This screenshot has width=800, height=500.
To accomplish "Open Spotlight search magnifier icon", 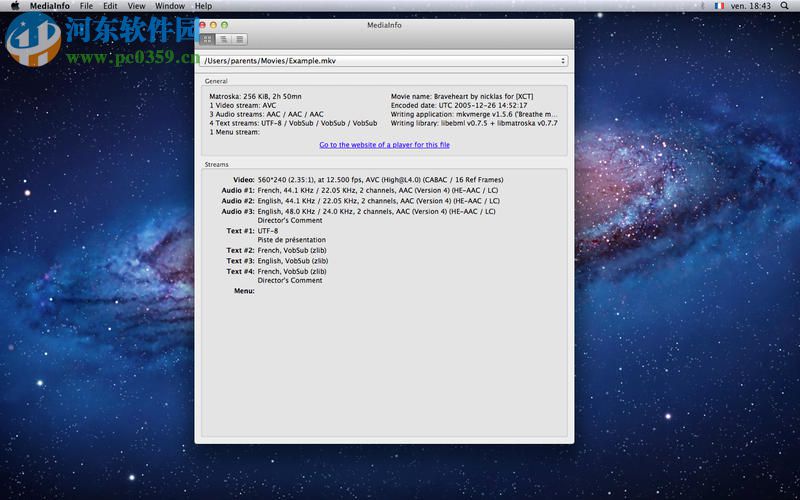I will click(784, 6).
